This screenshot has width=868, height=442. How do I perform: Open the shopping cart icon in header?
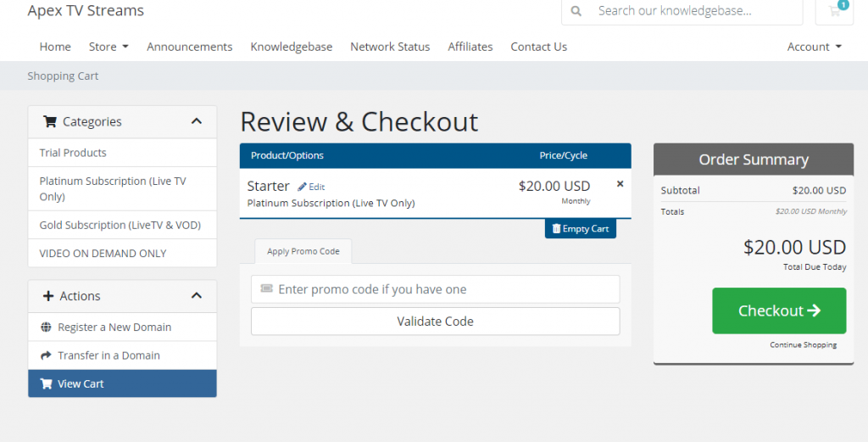coord(834,10)
